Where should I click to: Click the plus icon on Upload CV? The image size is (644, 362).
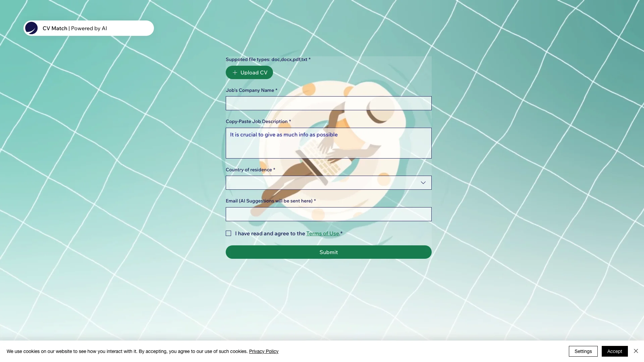235,72
